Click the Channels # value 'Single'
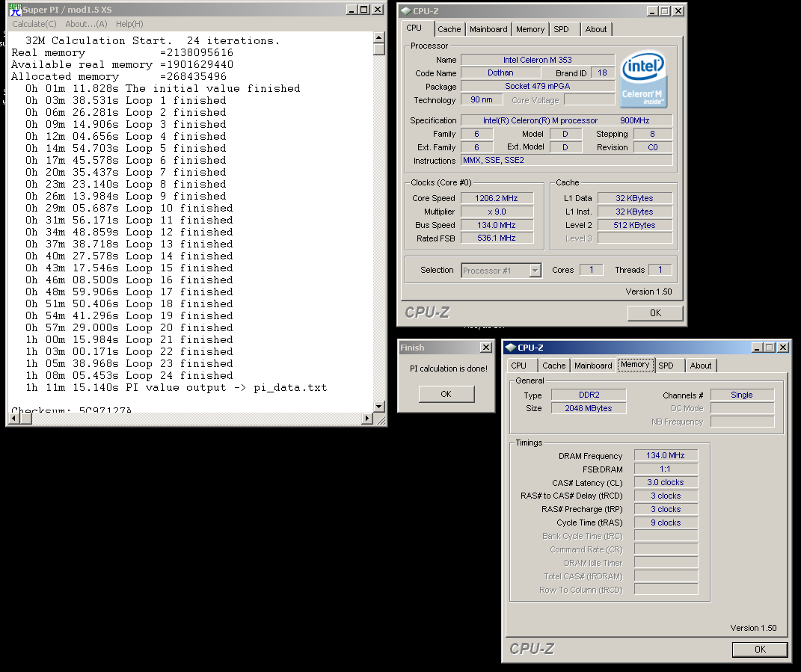The width and height of the screenshot is (801, 672). [x=742, y=395]
